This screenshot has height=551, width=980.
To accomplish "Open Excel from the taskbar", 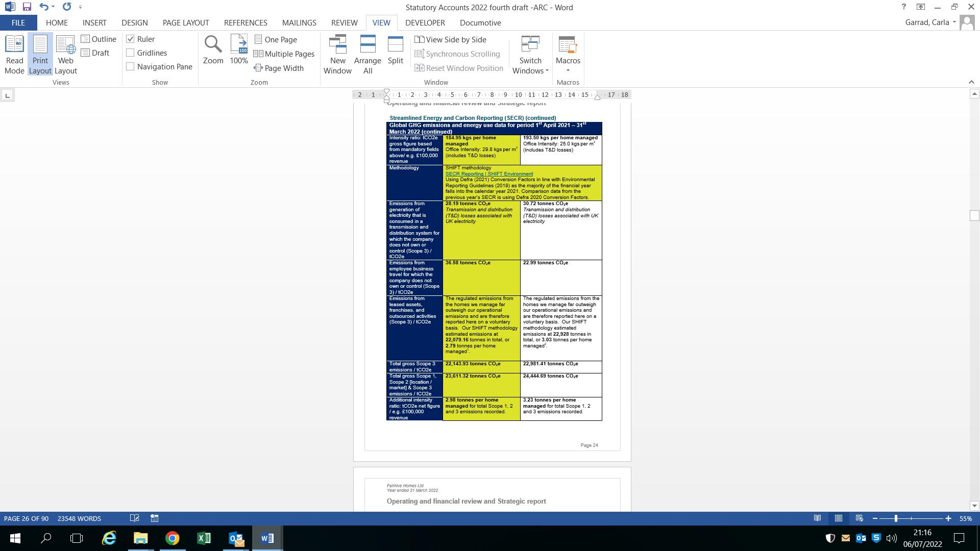I will tap(204, 538).
